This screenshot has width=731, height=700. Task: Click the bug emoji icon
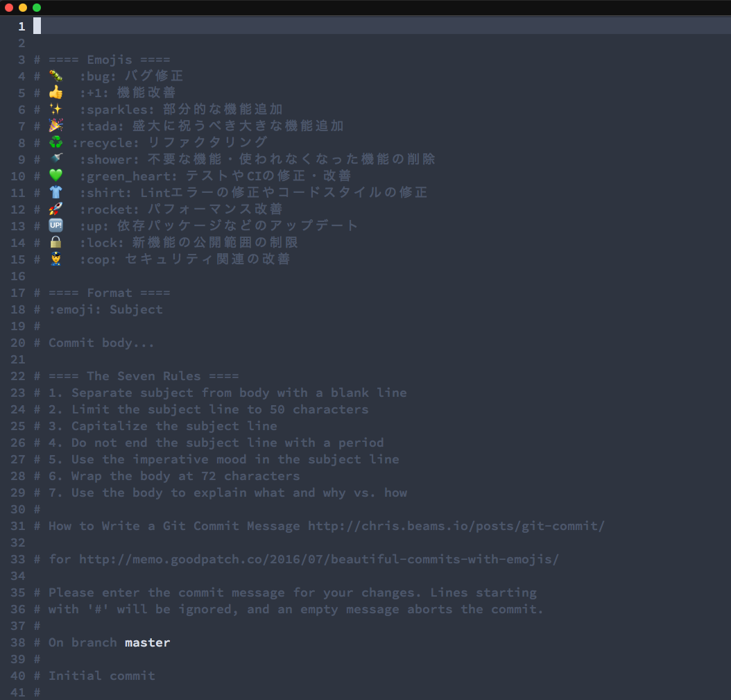55,76
